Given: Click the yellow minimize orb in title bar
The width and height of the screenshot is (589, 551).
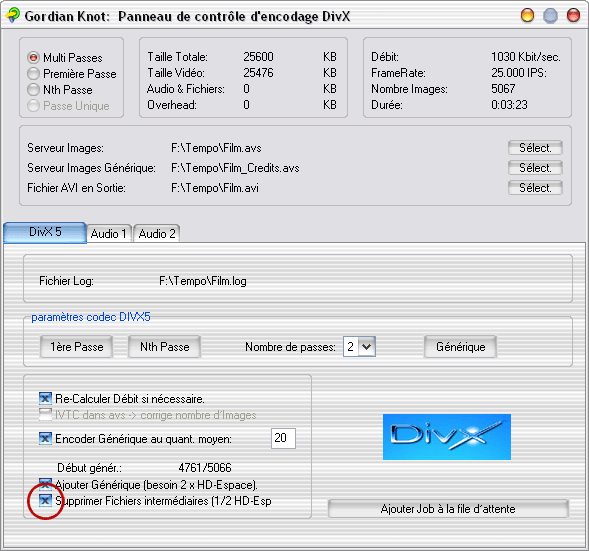Looking at the screenshot, I should pyautogui.click(x=527, y=16).
